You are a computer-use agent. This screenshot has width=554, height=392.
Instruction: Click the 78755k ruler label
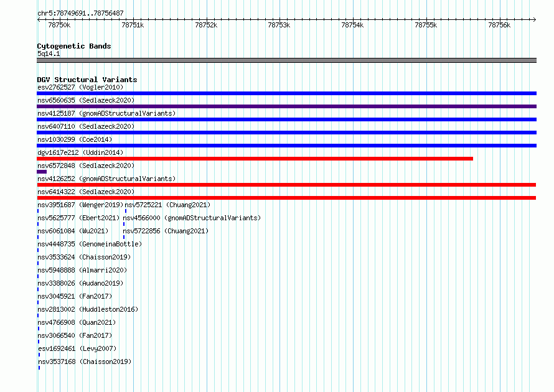[x=426, y=25]
